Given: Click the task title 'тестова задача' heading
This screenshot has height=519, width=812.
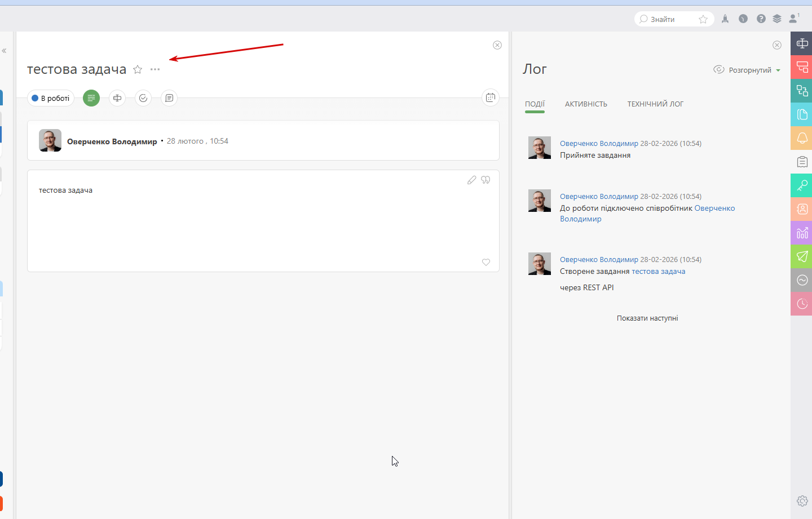Looking at the screenshot, I should [x=77, y=69].
